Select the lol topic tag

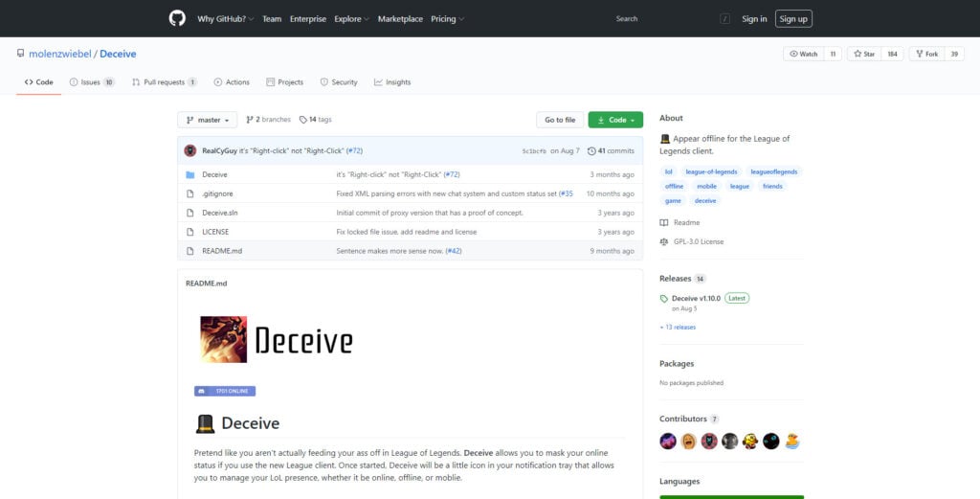pyautogui.click(x=669, y=171)
